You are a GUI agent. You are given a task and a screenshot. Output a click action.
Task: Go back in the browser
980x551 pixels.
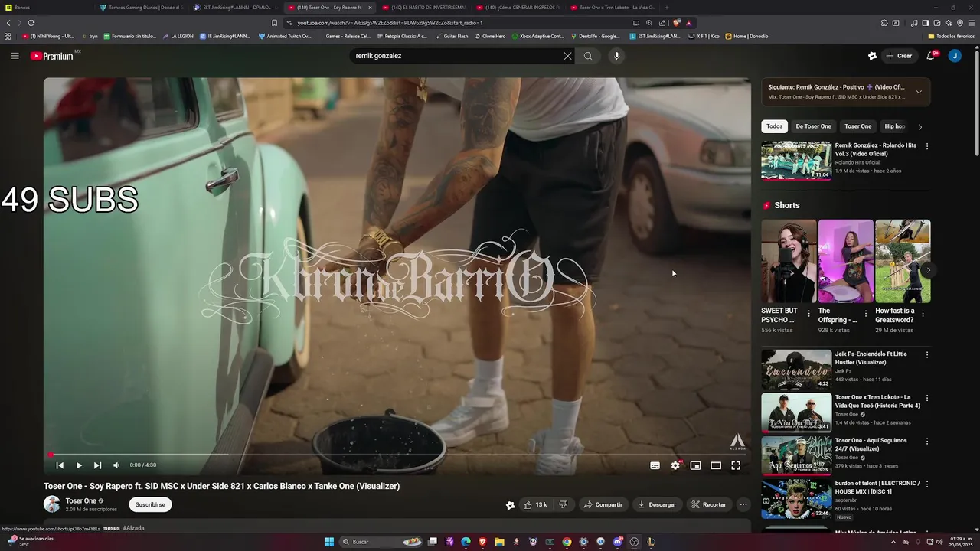(x=8, y=23)
